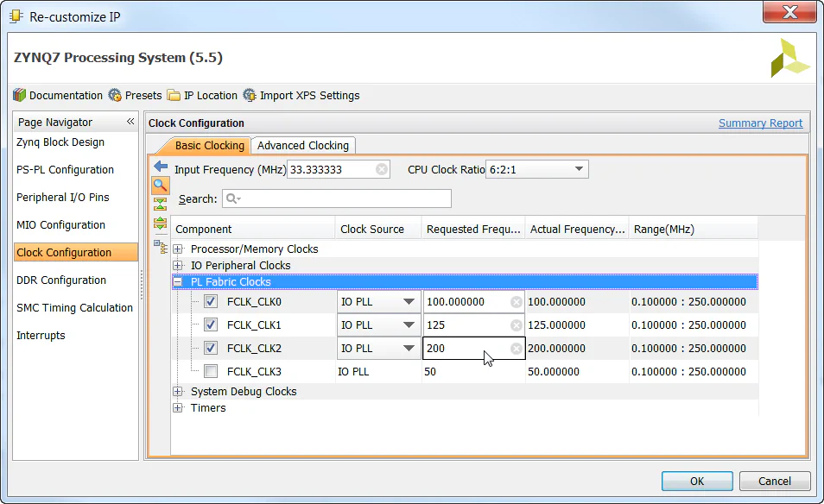Collapse the Page Navigator panel
Screen dimensions: 824x504
pos(130,123)
